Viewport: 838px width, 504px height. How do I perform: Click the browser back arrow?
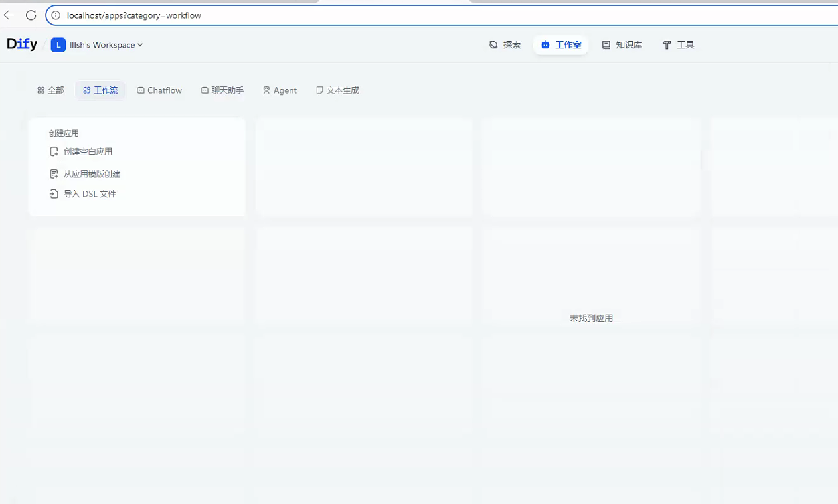pyautogui.click(x=9, y=15)
